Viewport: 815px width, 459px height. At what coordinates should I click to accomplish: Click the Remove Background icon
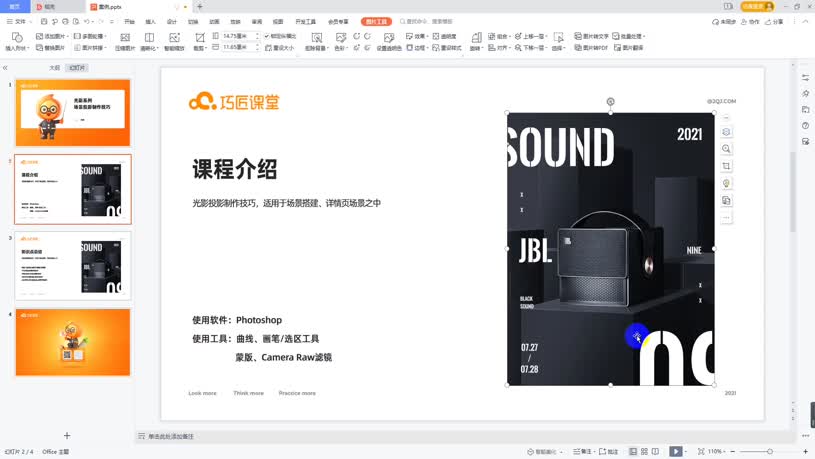click(x=317, y=37)
